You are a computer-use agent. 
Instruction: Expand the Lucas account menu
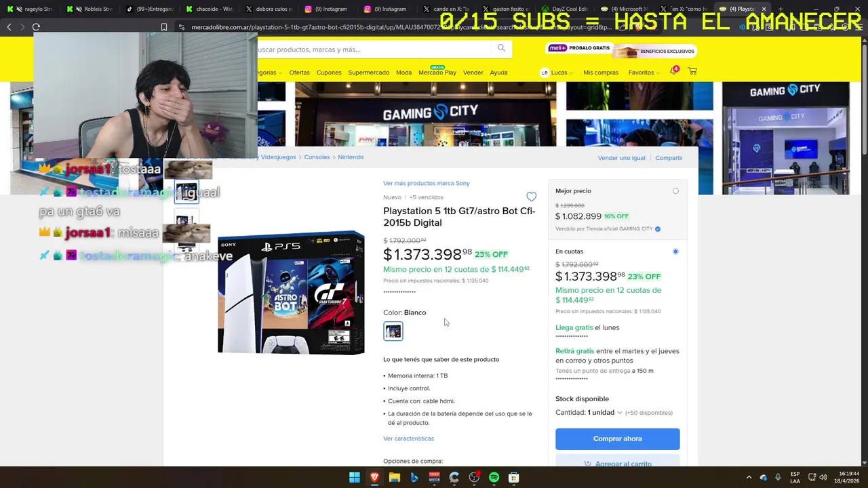pyautogui.click(x=561, y=73)
